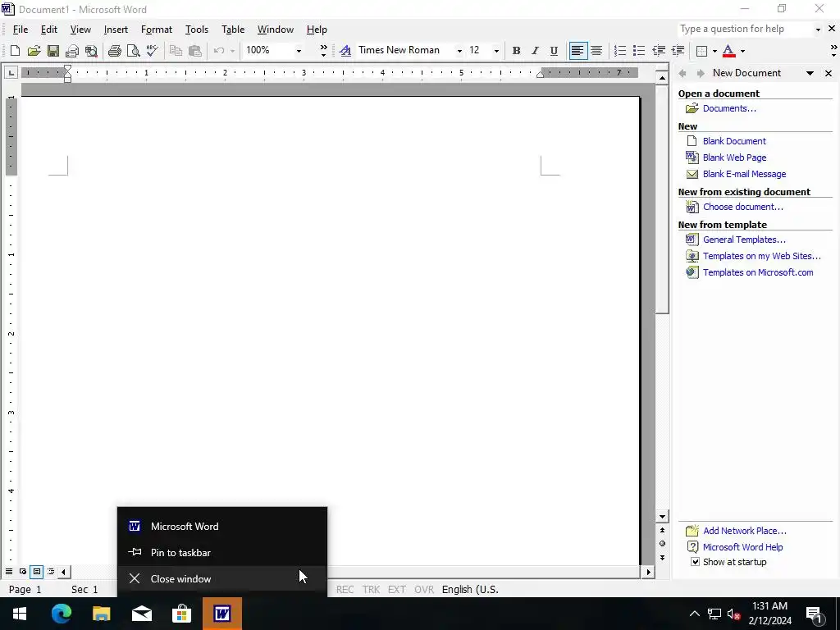Screen dimensions: 840x630
Task: Open the Styles and Formatting icon
Action: click(x=345, y=51)
